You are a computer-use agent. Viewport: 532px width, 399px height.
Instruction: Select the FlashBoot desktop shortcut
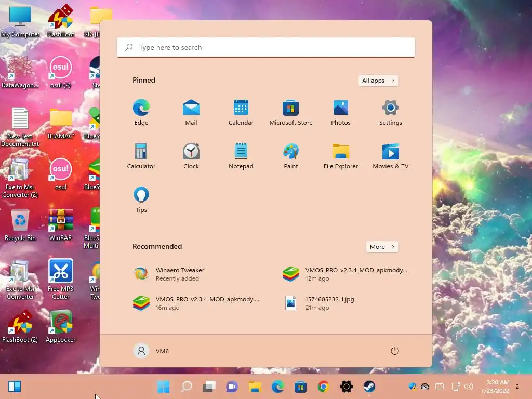coord(61,21)
